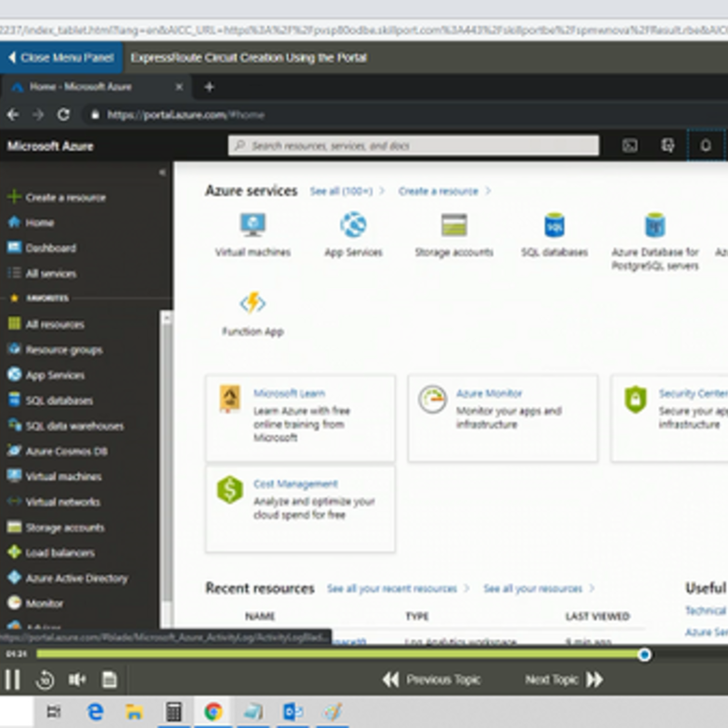Open the App Services globe icon
Image resolution: width=728 pixels, height=728 pixels.
pyautogui.click(x=353, y=225)
